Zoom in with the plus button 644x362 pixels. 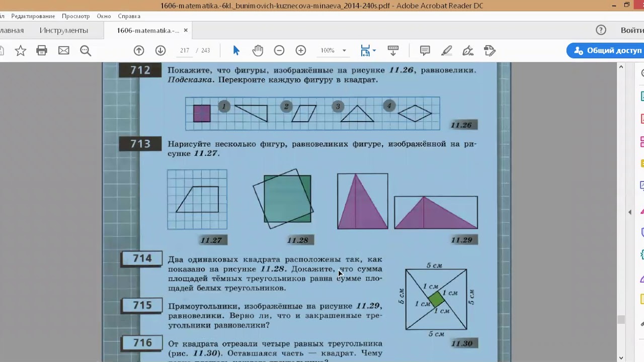coord(301,50)
